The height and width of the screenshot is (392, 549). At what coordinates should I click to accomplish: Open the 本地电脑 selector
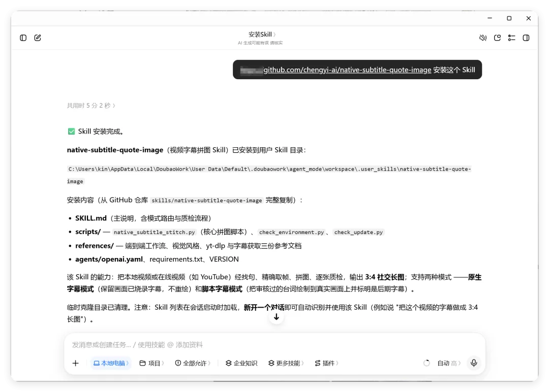(x=111, y=363)
